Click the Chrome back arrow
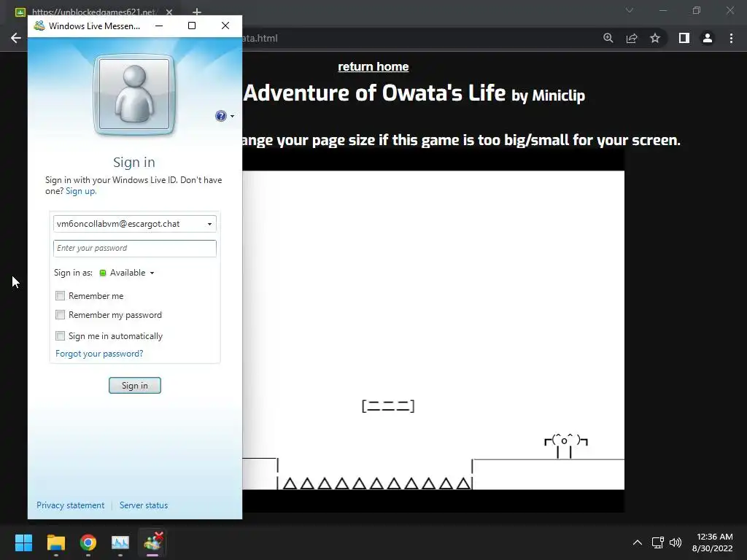747x560 pixels. (16, 38)
